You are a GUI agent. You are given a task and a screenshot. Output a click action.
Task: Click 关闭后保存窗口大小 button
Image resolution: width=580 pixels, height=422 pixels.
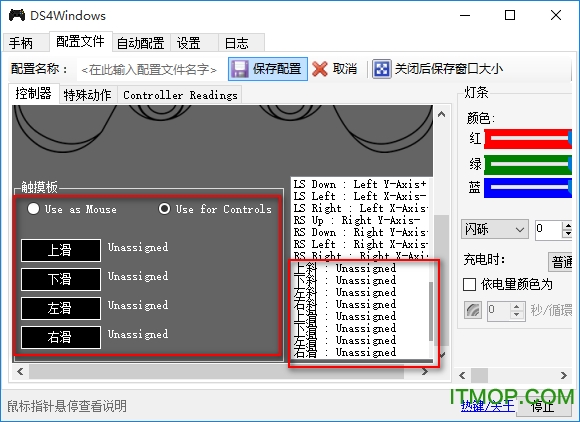tap(438, 69)
